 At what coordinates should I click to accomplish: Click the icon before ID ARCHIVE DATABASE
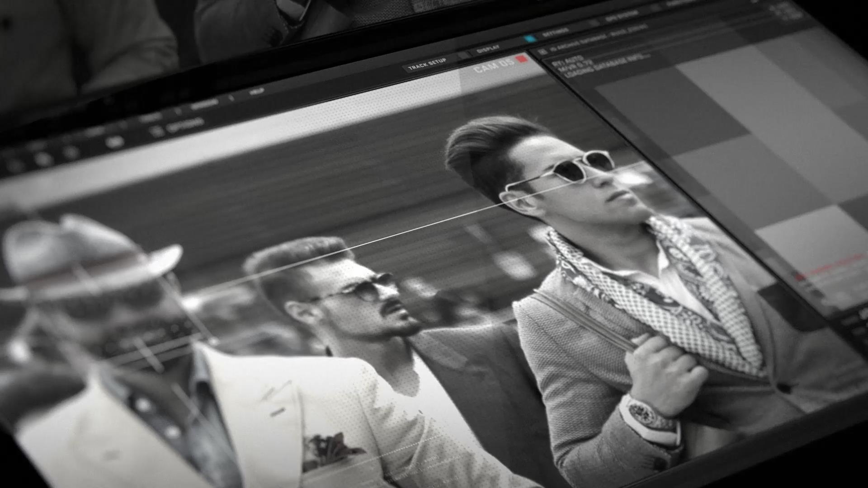(543, 52)
